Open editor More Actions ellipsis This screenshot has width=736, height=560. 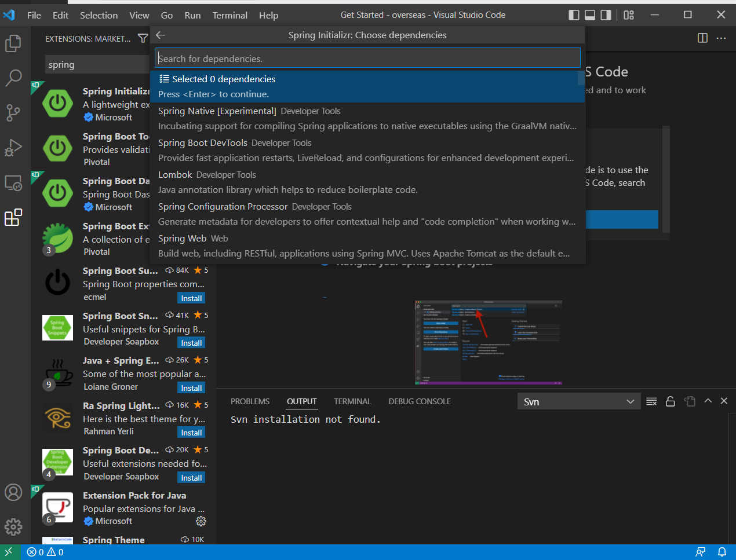[x=721, y=38]
